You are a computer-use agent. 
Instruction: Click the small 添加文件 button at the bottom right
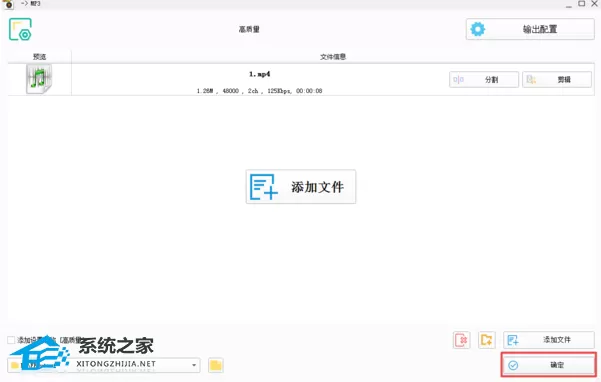pos(549,340)
